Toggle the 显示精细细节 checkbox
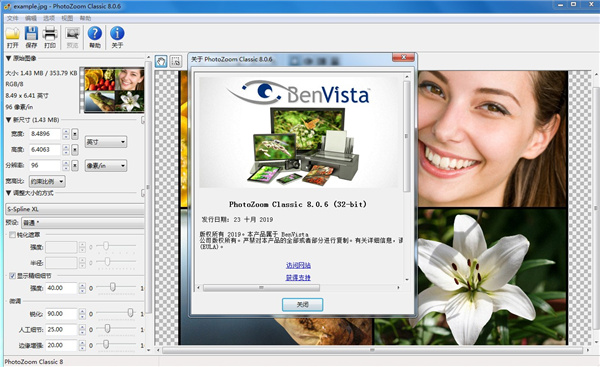600x367 pixels. pos(12,276)
